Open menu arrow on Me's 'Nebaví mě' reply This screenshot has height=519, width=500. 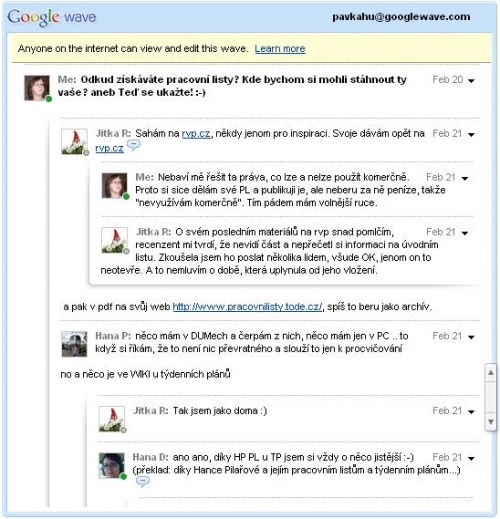tap(465, 179)
